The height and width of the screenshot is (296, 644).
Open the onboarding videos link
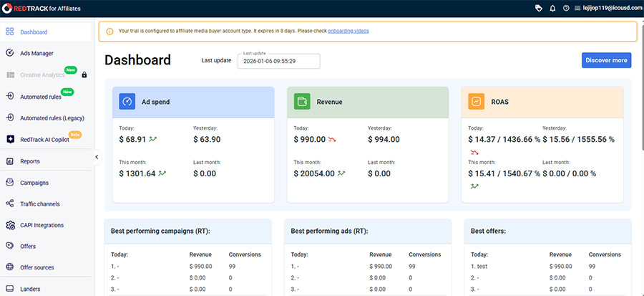click(348, 32)
